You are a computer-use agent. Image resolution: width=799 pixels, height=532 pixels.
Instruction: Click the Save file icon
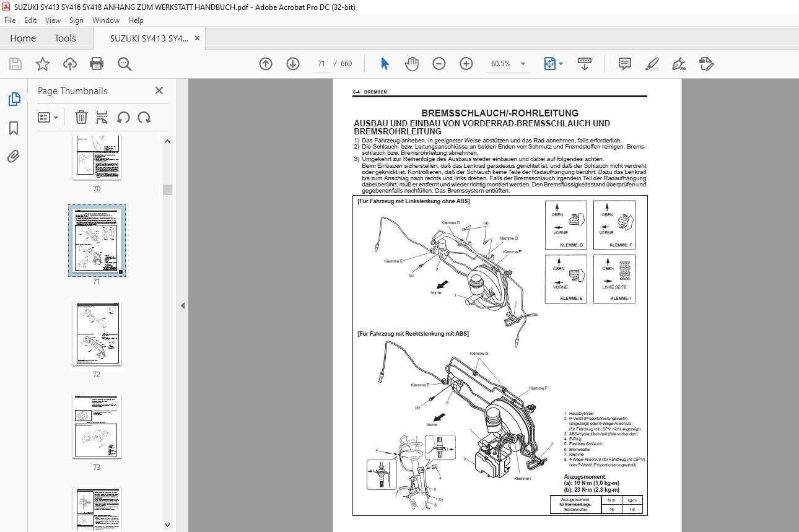pyautogui.click(x=15, y=64)
